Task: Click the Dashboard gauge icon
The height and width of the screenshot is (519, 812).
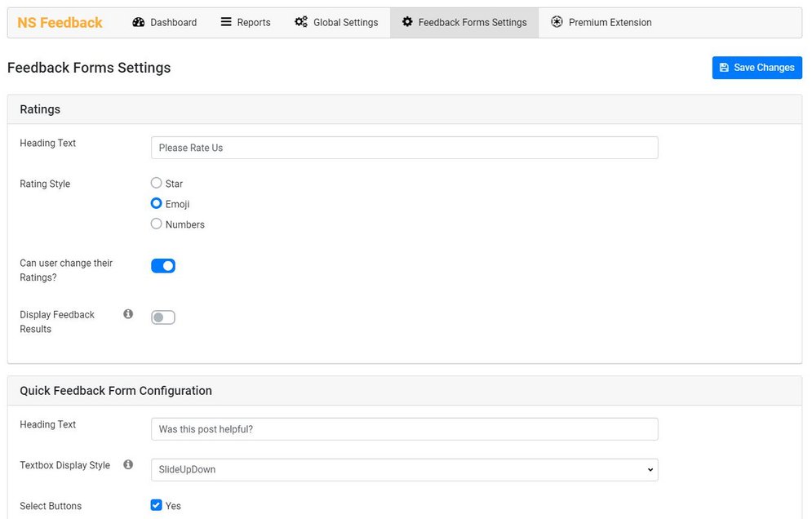Action: tap(138, 22)
